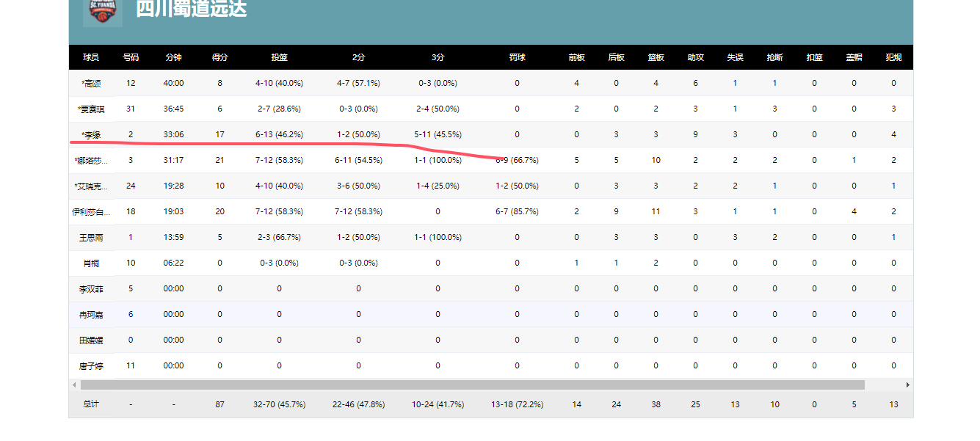Click the 篮板 column header
The image size is (980, 441).
coord(656,57)
